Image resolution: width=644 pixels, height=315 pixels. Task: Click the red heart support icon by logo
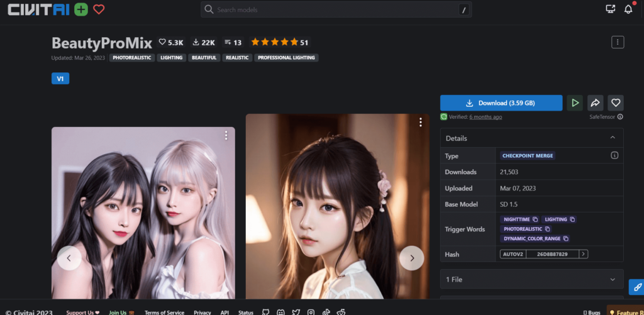[x=99, y=9]
